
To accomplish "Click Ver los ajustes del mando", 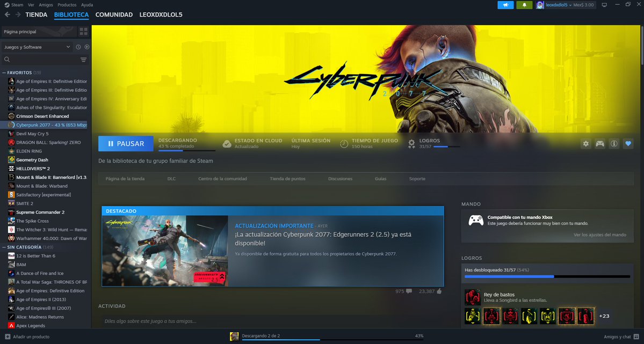I will click(x=599, y=235).
